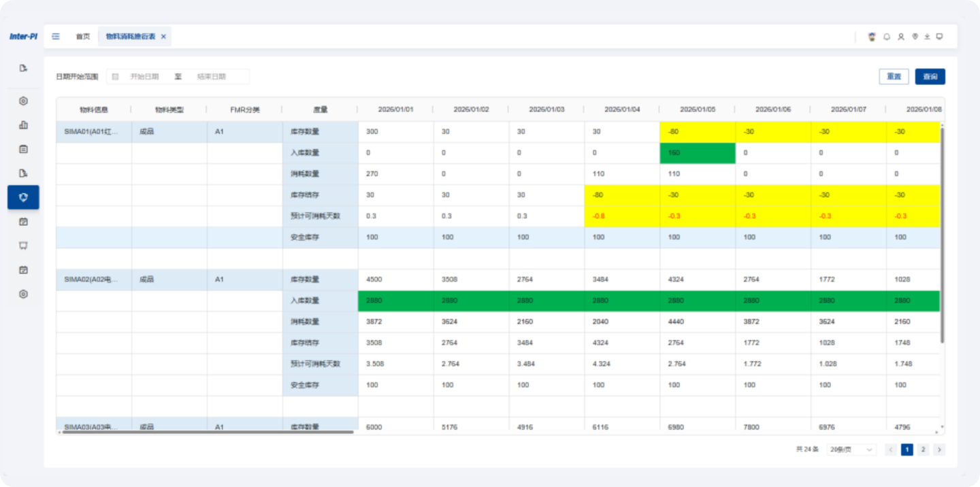Image resolution: width=980 pixels, height=487 pixels.
Task: Click the 重置 reset button
Action: (894, 77)
